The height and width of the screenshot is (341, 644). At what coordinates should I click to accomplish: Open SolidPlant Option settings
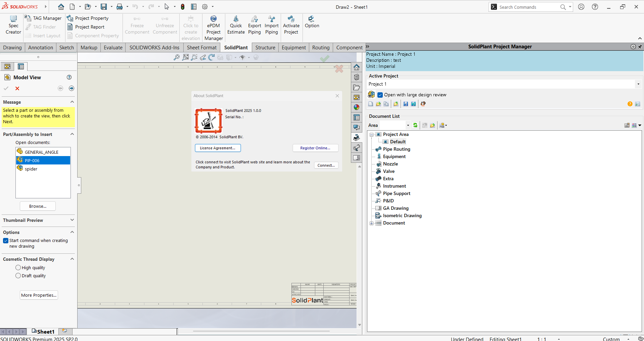pos(312,22)
